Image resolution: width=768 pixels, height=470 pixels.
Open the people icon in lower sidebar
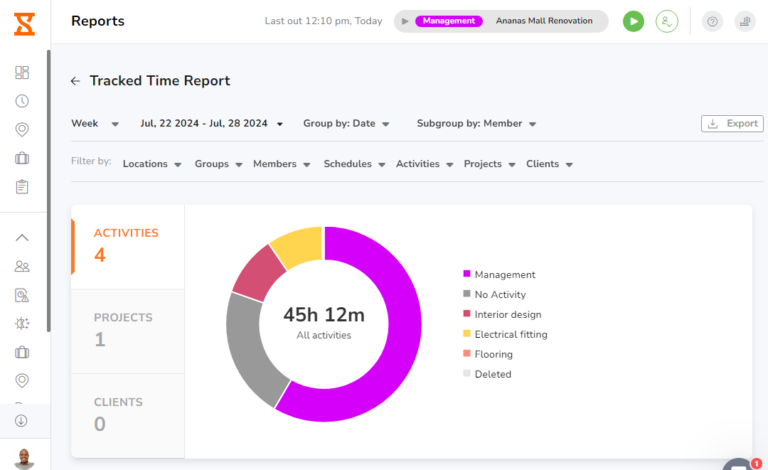[x=22, y=266]
